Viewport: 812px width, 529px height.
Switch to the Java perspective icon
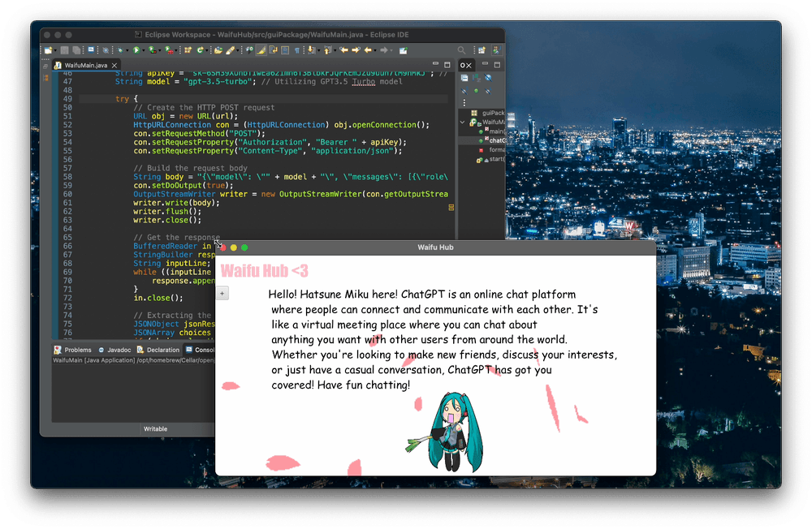tap(497, 50)
